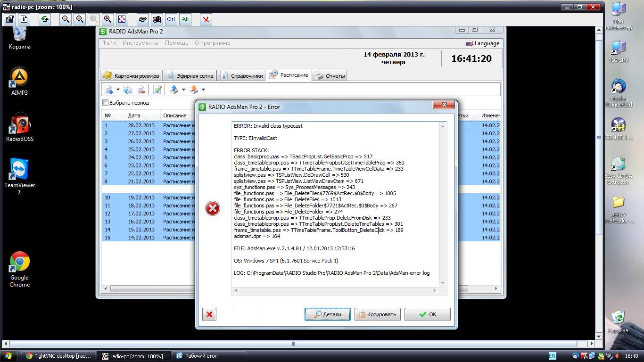Open Google Chrome desktop shortcut
The height and width of the screenshot is (362, 644).
[x=19, y=270]
